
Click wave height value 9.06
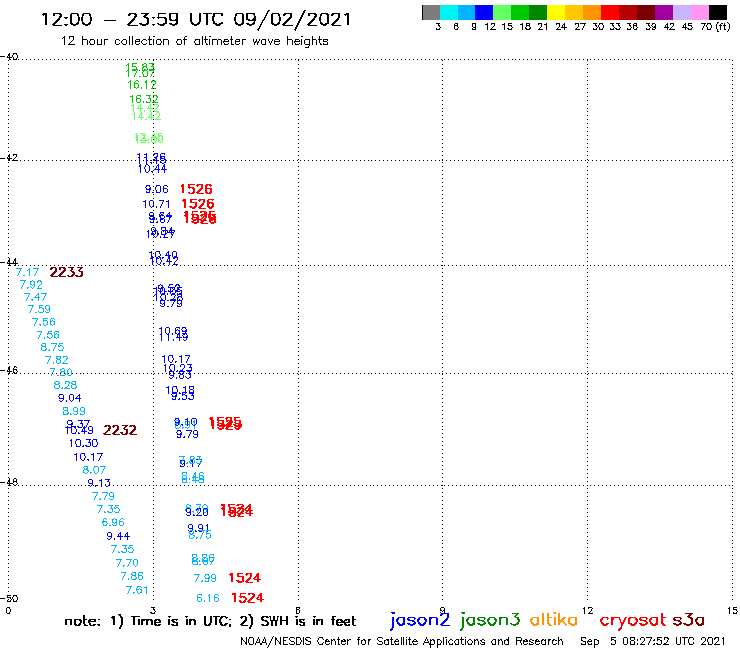click(157, 189)
